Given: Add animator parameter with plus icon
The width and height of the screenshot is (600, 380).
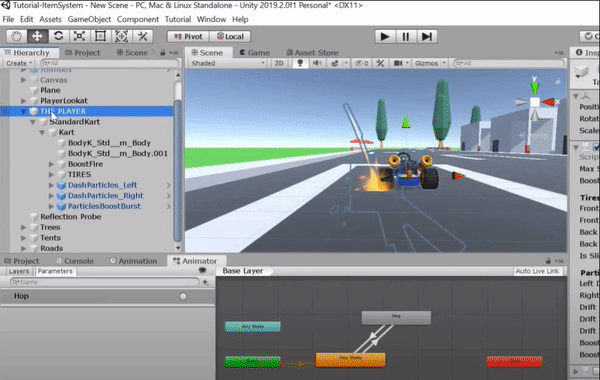Looking at the screenshot, I should (x=205, y=282).
